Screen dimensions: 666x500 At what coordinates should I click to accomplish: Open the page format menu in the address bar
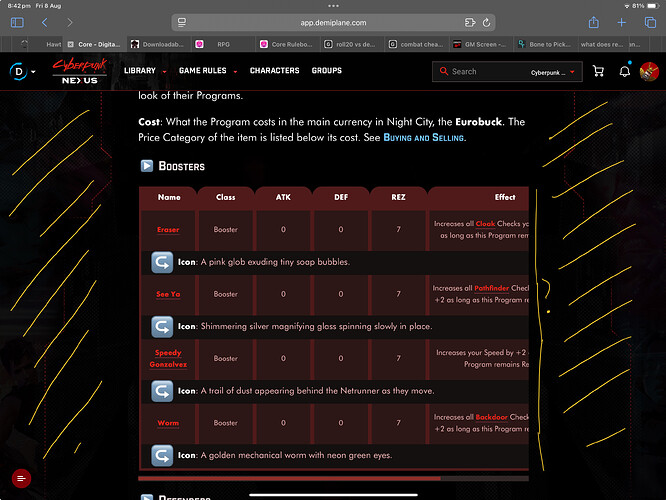pos(182,23)
